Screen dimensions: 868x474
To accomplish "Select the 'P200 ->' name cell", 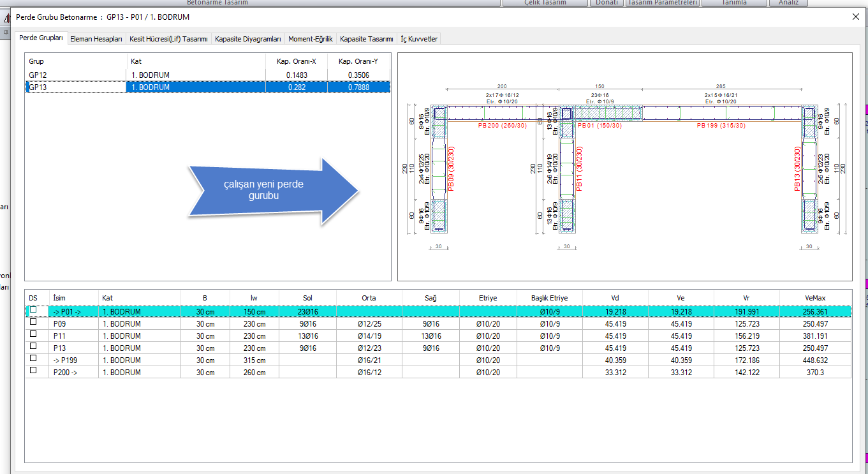I will pyautogui.click(x=73, y=372).
